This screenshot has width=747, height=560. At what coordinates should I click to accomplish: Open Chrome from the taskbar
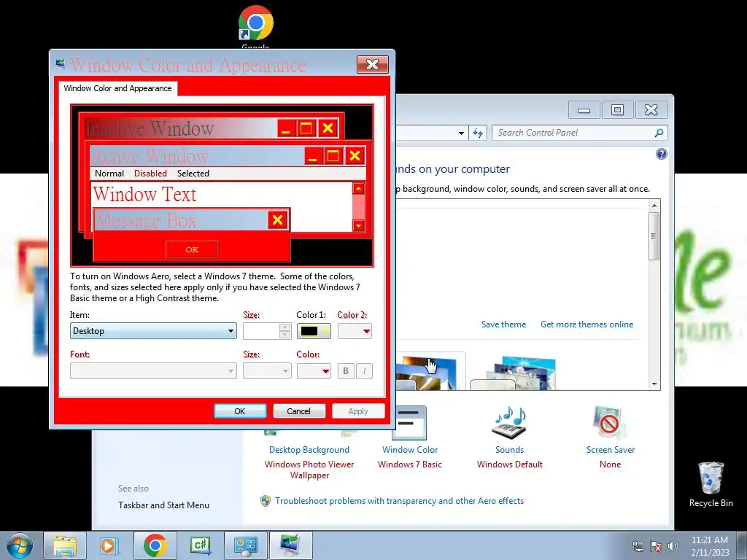pyautogui.click(x=155, y=545)
